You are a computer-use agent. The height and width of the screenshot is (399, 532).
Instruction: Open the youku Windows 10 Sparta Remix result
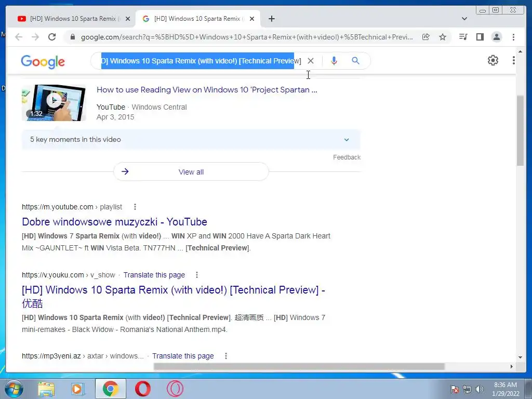pos(173,296)
